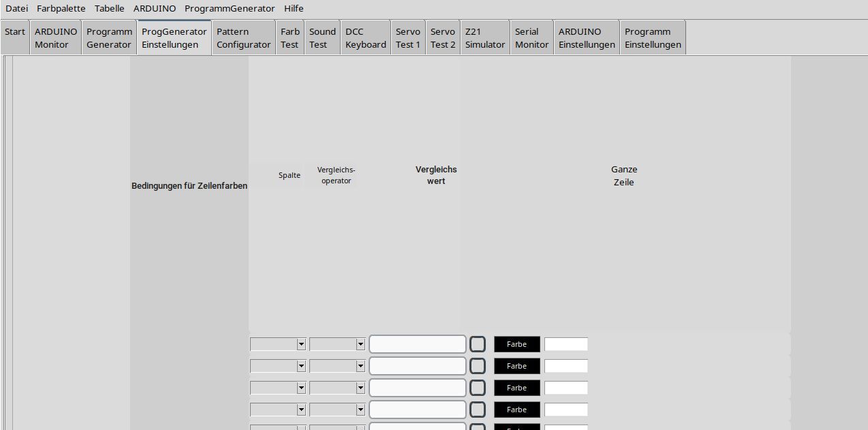Open the first row's Vergleichsoperator dropdown

point(337,345)
